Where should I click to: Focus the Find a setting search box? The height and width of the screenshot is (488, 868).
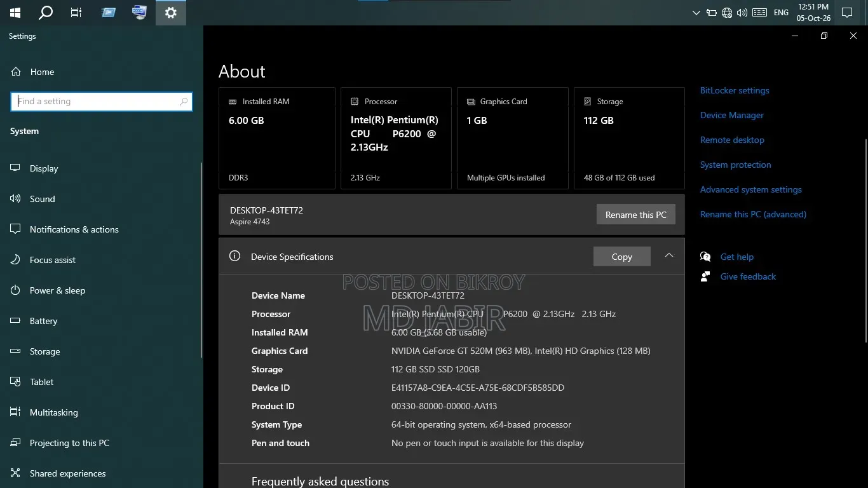point(102,101)
